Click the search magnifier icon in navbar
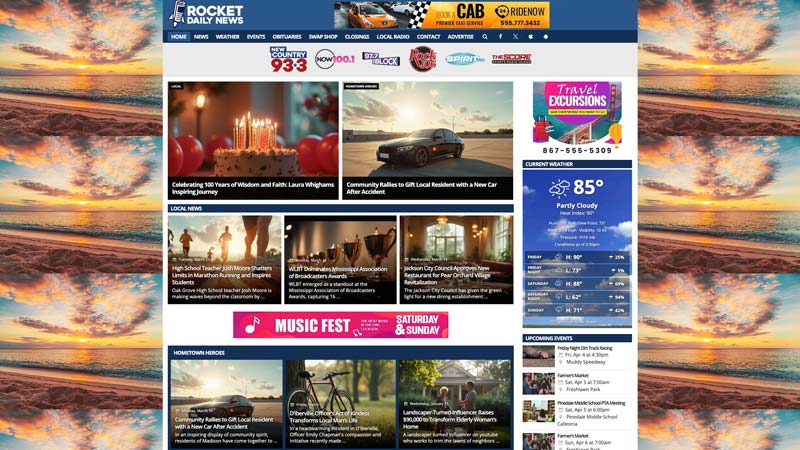Screen dimensions: 800x450 (x=485, y=36)
